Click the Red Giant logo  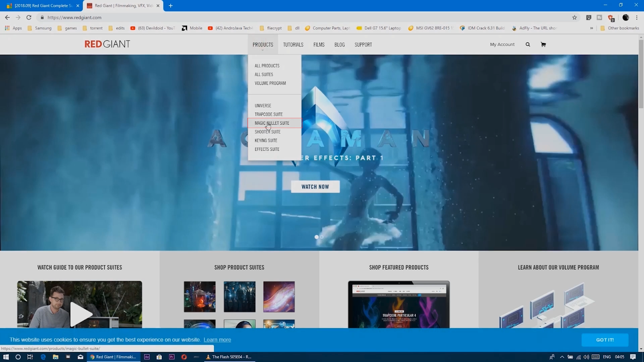click(x=107, y=44)
